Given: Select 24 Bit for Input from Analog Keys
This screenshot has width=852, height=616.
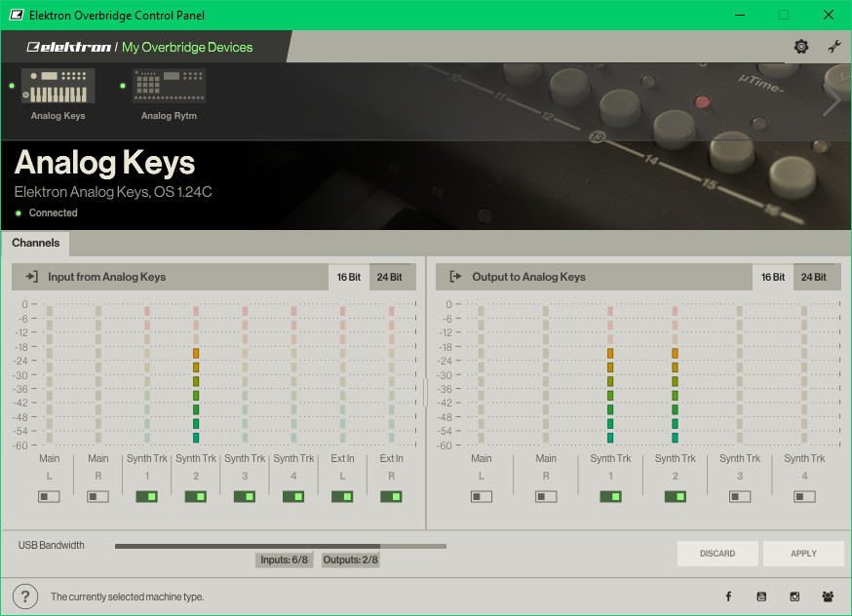Looking at the screenshot, I should 389,277.
